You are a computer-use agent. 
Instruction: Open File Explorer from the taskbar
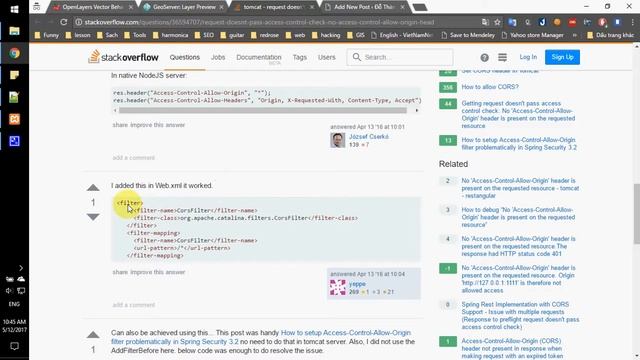tap(14, 31)
